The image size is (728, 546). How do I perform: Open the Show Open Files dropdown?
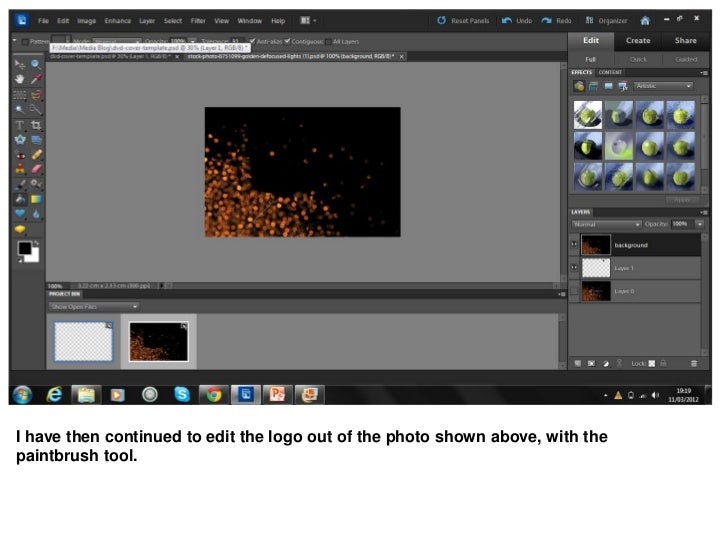click(93, 306)
